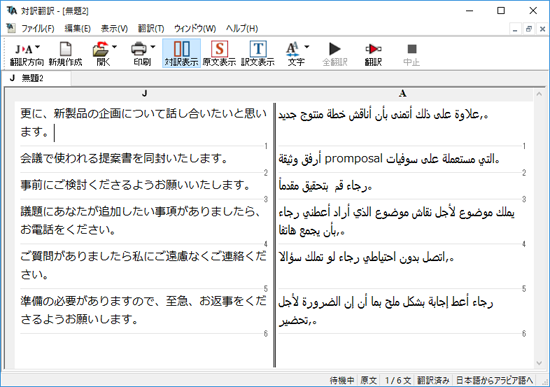Image resolution: width=550 pixels, height=387 pixels.
Task: Minimize the inner document window
Action: pyautogui.click(x=515, y=29)
